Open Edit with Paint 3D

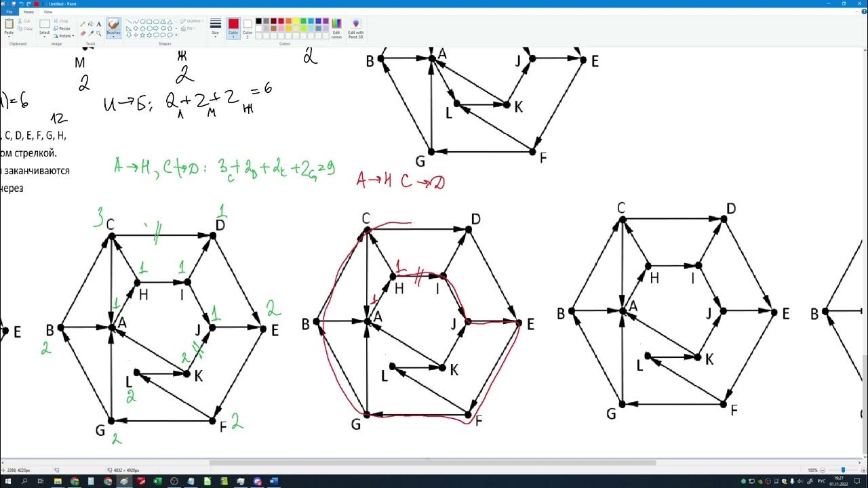pos(356,28)
